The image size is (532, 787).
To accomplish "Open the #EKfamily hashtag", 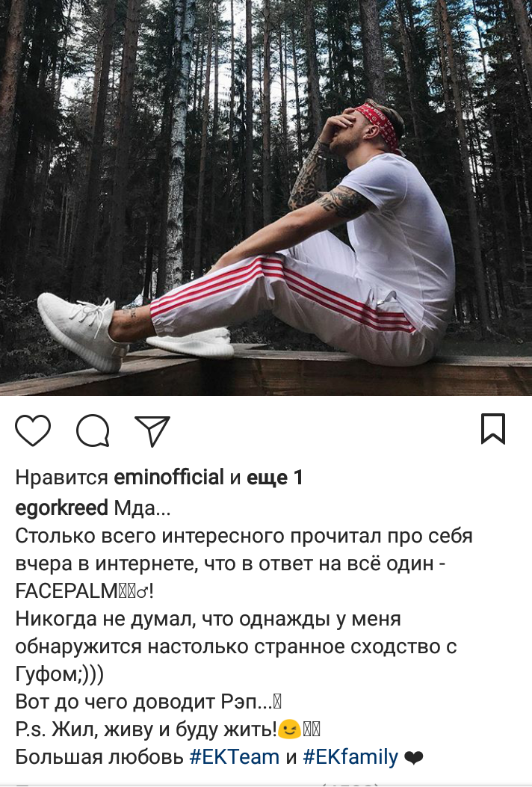I will tap(350, 757).
